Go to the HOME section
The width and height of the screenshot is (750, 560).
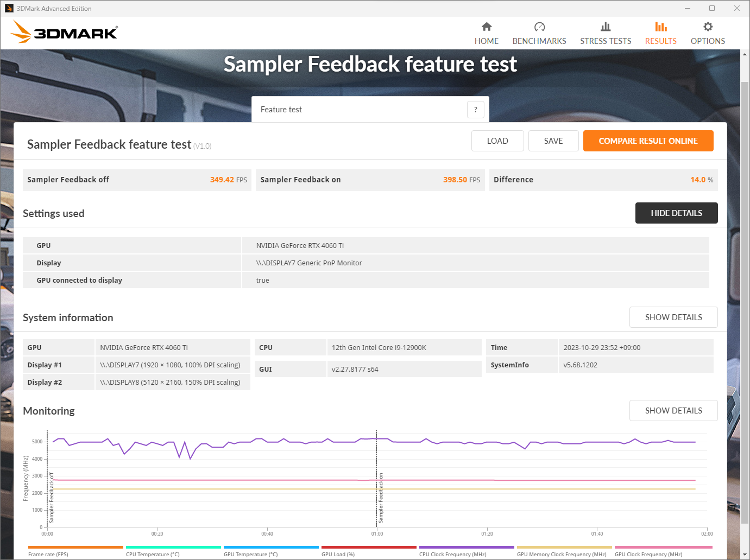pos(487,33)
